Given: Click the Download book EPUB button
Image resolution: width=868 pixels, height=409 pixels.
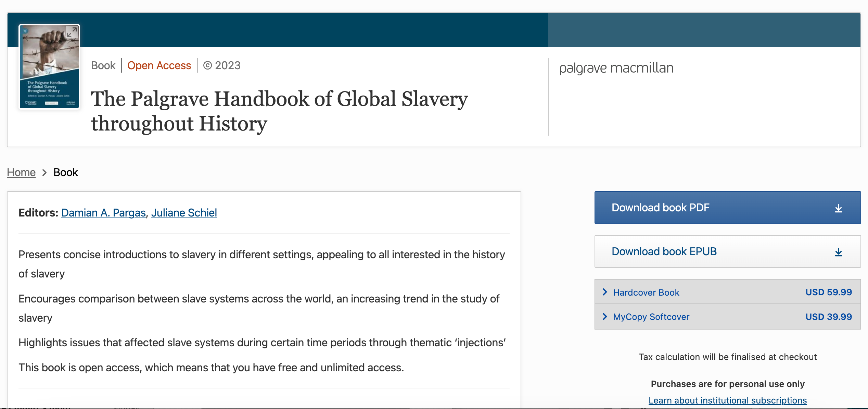Looking at the screenshot, I should pyautogui.click(x=728, y=251).
